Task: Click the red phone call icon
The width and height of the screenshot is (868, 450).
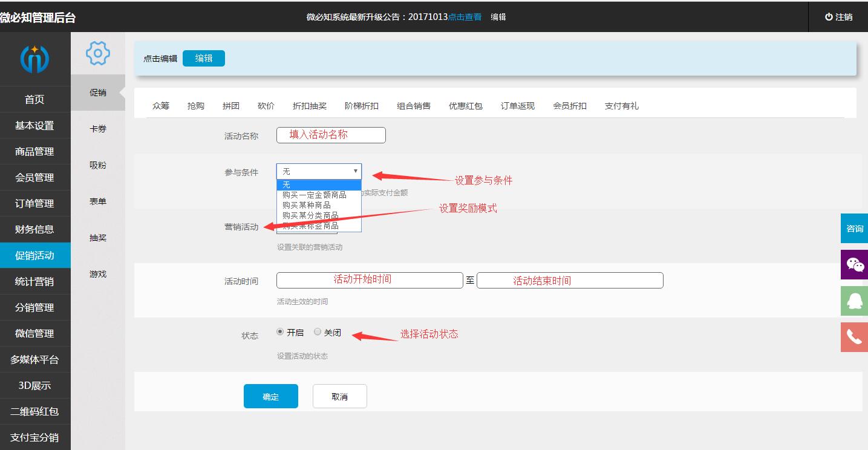Action: click(854, 337)
